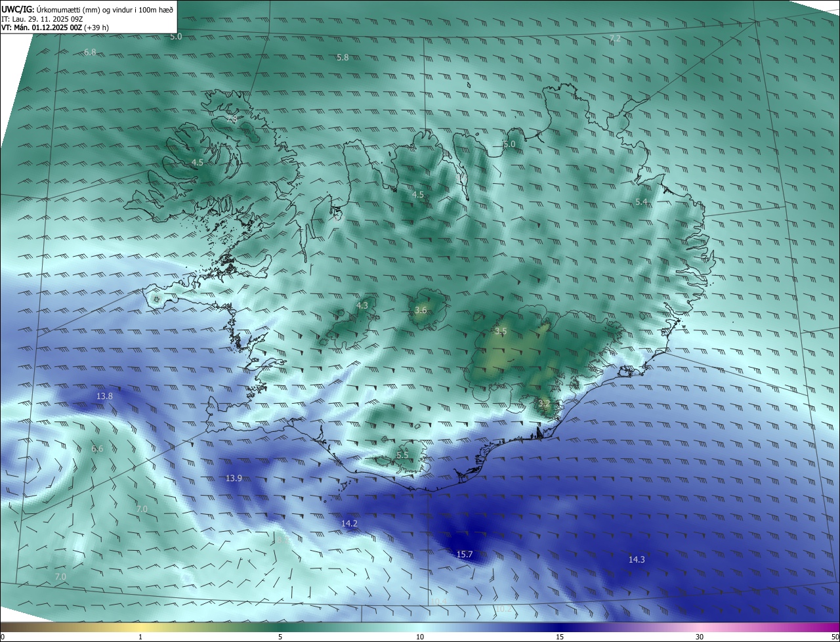Click the 14.3 value label
This screenshot has height=642, width=840.
click(x=637, y=560)
